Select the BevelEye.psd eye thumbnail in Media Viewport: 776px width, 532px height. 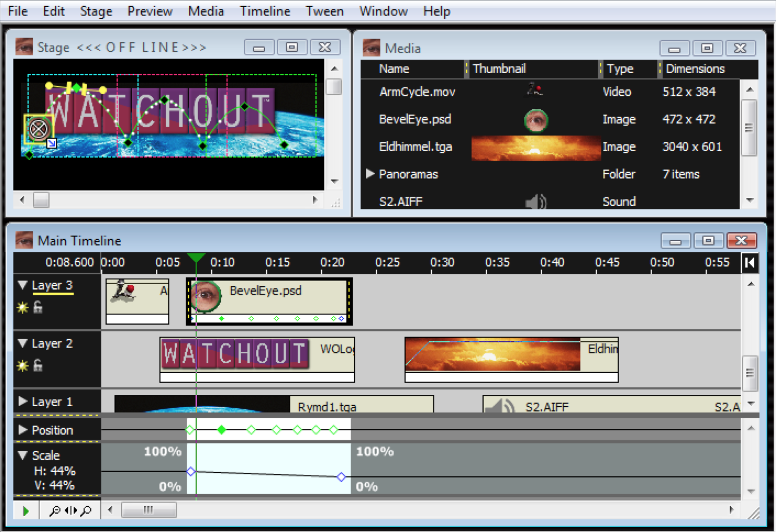pos(536,120)
